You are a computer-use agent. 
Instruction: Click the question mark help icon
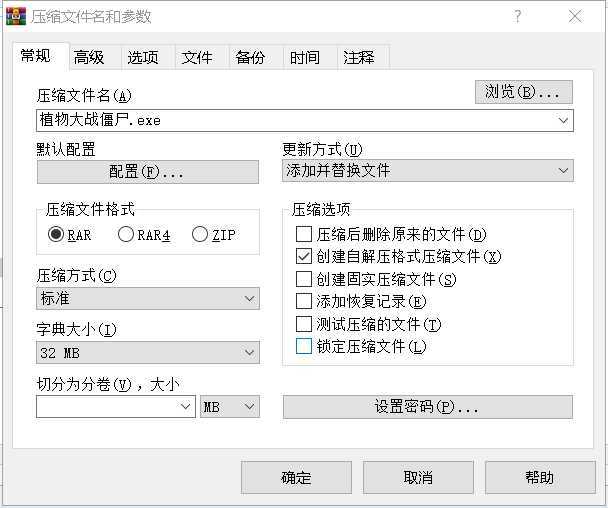pyautogui.click(x=518, y=16)
